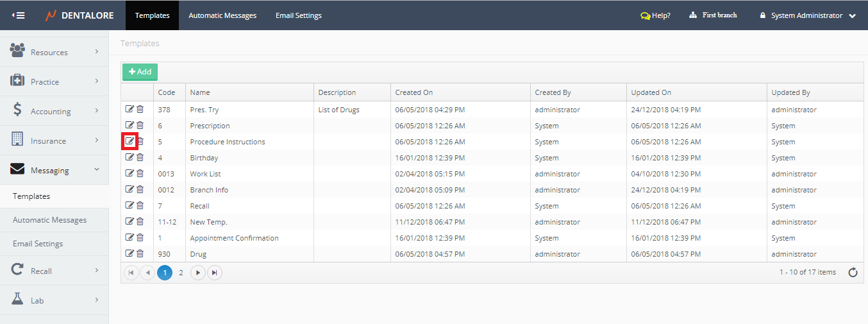Click edit icon for Pres. Try template
The width and height of the screenshot is (868, 324).
[x=129, y=109]
